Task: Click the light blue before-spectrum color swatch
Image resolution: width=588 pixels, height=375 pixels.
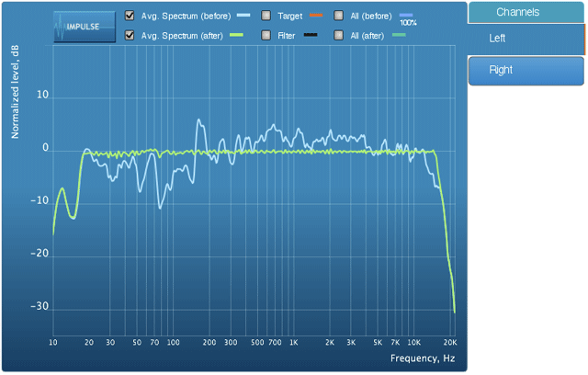Action: click(243, 15)
